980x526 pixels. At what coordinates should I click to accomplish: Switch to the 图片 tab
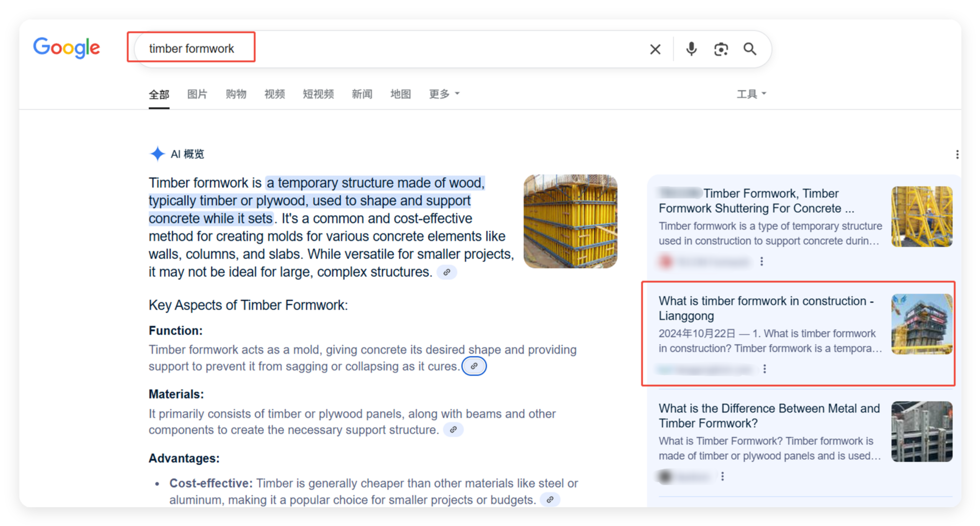tap(197, 94)
